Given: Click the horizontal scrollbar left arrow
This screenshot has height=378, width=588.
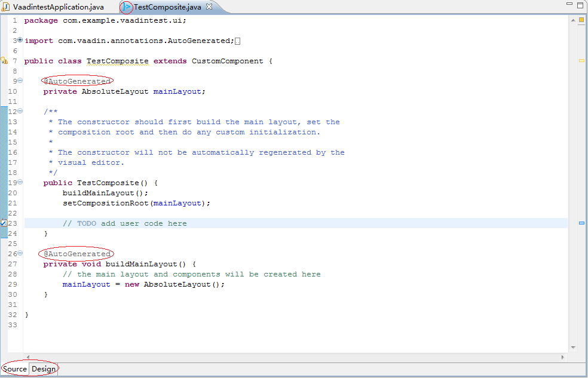Looking at the screenshot, I should pyautogui.click(x=28, y=357).
